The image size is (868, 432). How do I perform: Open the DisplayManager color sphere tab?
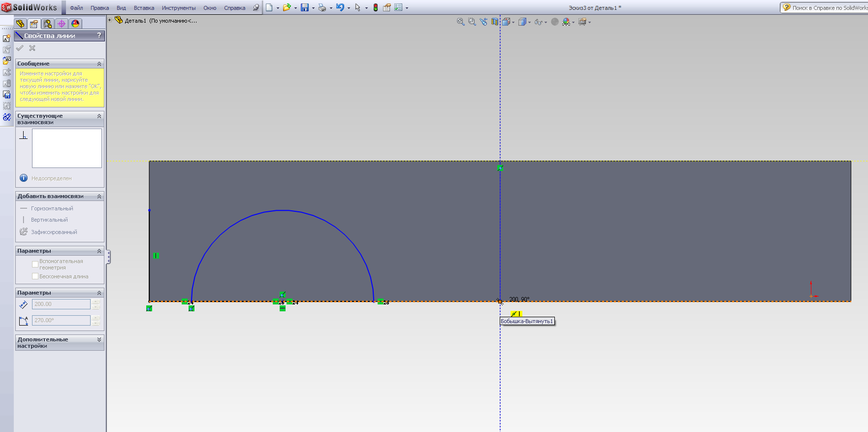(x=75, y=24)
